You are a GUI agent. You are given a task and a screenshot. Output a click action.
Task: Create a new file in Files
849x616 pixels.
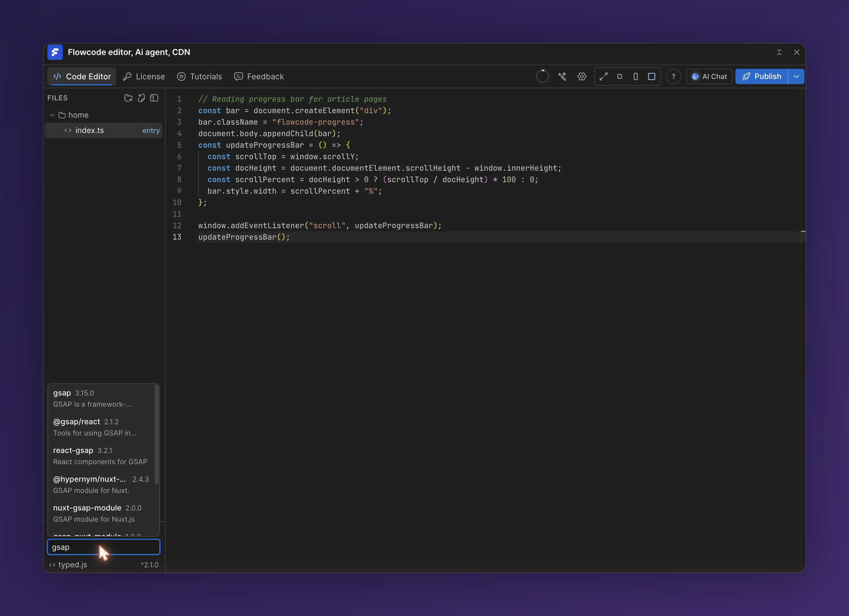(x=141, y=98)
